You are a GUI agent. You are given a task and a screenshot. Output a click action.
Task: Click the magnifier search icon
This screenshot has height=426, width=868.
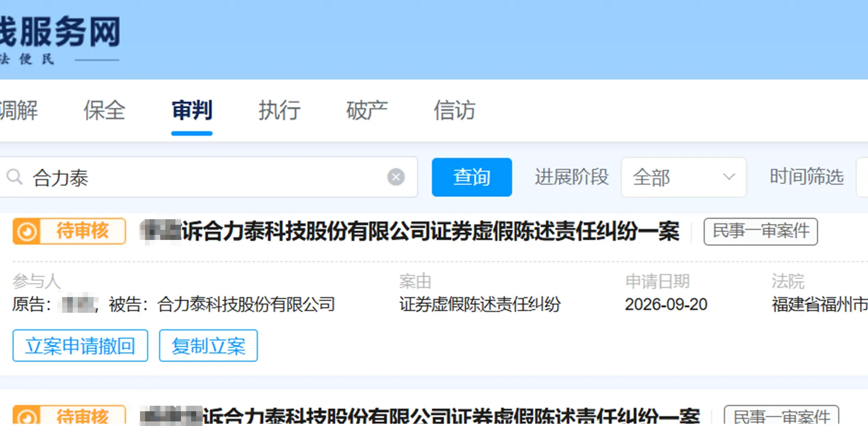click(14, 177)
